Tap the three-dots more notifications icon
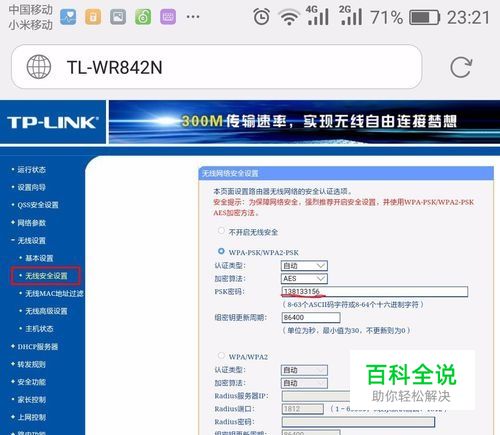This screenshot has height=435, width=500. [x=193, y=17]
